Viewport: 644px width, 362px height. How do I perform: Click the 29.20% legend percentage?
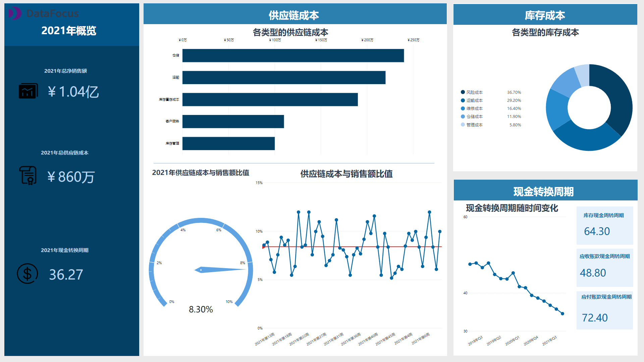514,100
